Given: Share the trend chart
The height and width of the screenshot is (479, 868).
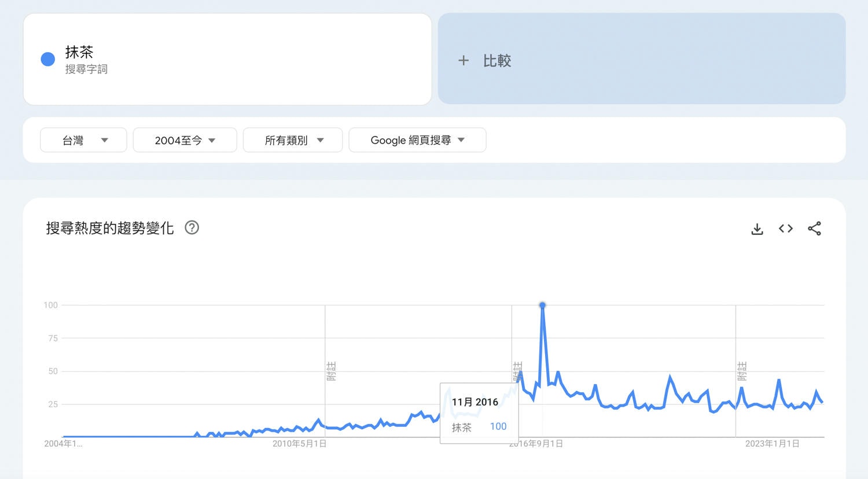Looking at the screenshot, I should 814,229.
